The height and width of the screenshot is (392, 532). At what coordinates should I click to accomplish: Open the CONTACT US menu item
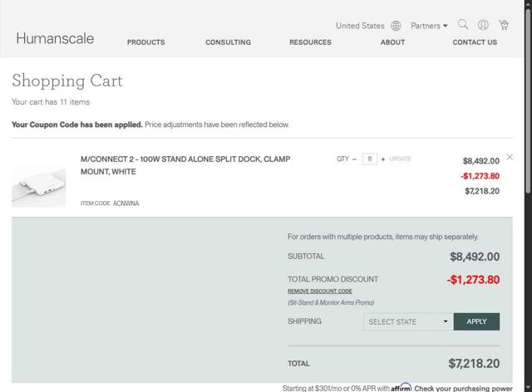tap(475, 42)
